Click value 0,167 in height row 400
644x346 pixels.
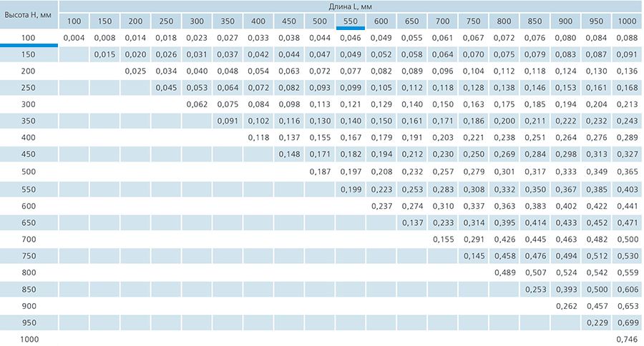(x=351, y=137)
